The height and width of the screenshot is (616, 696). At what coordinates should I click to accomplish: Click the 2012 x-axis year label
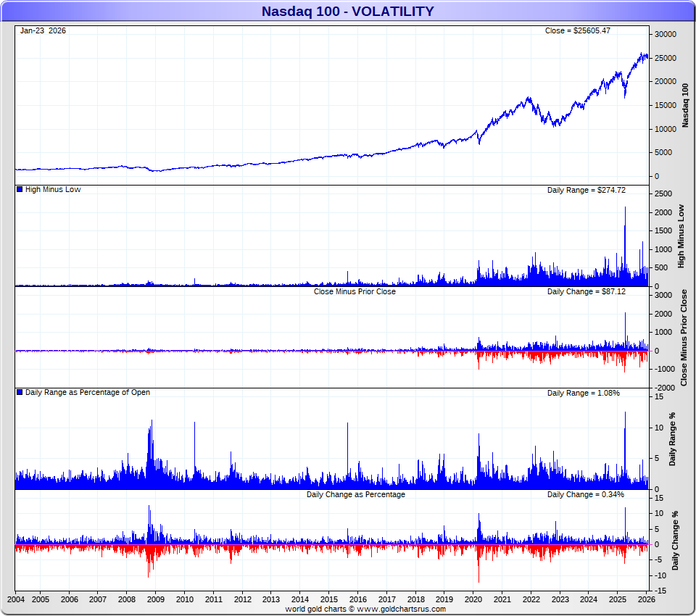click(x=242, y=599)
